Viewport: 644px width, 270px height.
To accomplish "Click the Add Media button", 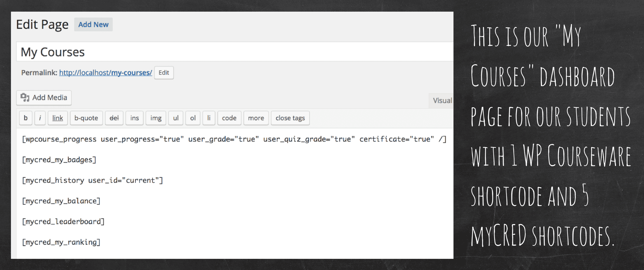I will pyautogui.click(x=44, y=98).
